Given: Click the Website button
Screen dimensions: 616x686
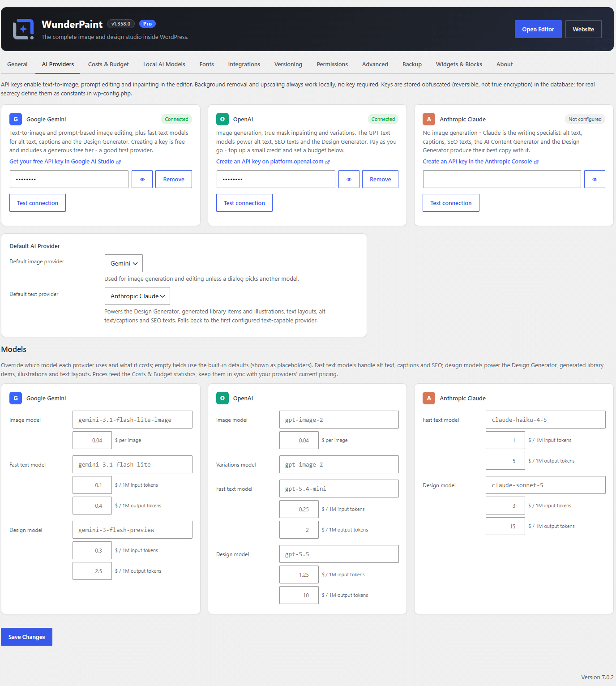Looking at the screenshot, I should (x=583, y=29).
